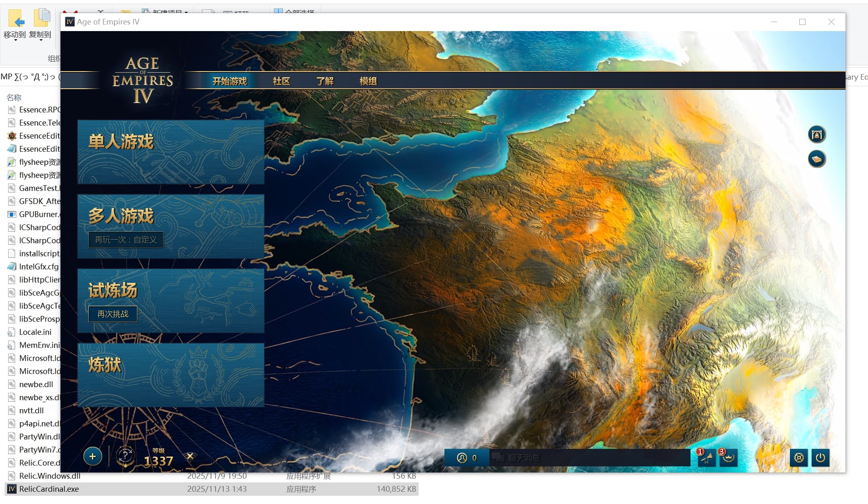Switch to the 社区 tab

[x=281, y=81]
